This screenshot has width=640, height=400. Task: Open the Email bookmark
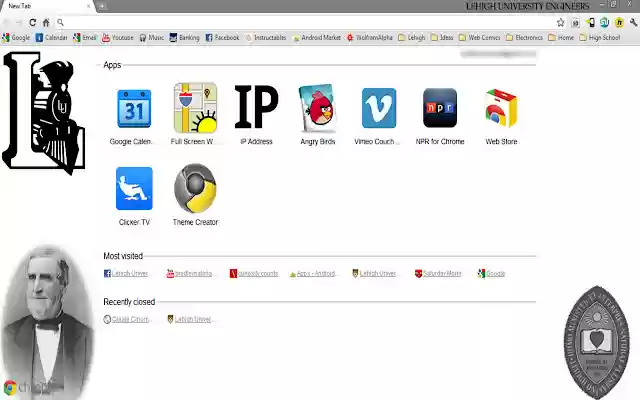(x=85, y=38)
